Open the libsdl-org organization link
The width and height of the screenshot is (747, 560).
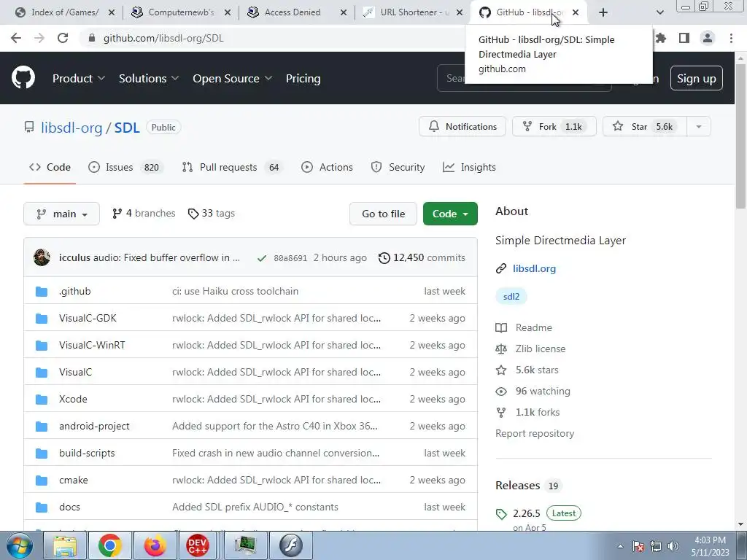coord(71,127)
